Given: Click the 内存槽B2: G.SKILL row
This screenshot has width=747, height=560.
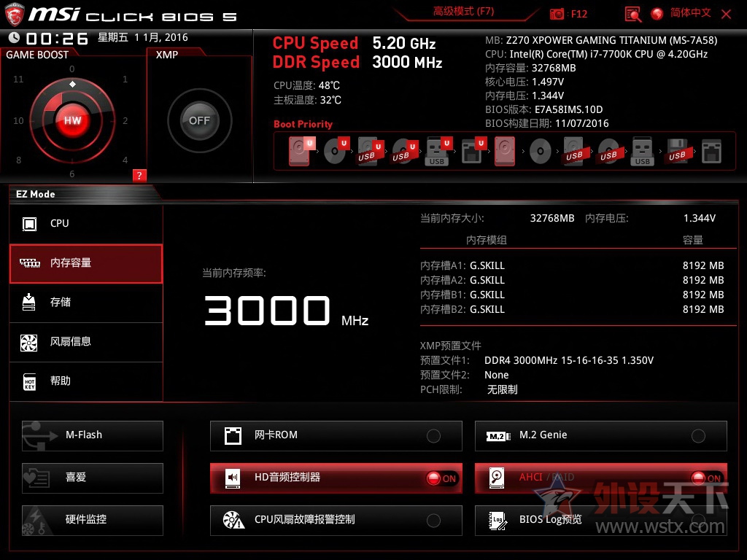Looking at the screenshot, I should (572, 310).
